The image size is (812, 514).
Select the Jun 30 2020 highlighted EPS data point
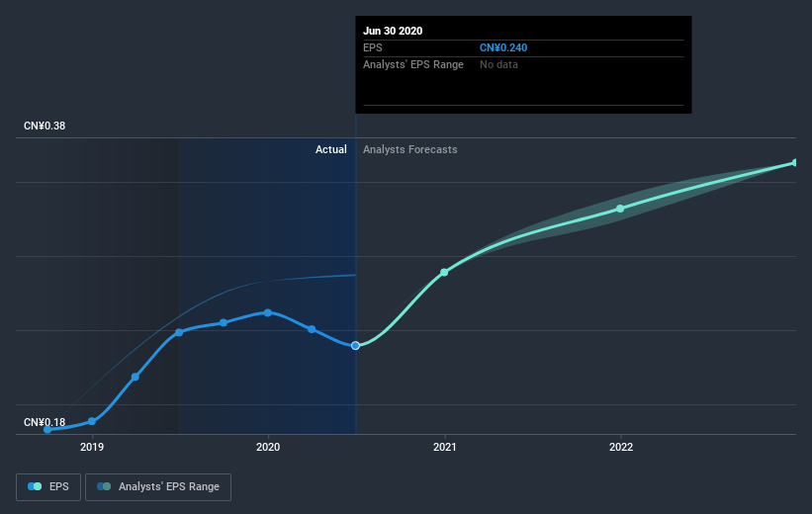[355, 345]
